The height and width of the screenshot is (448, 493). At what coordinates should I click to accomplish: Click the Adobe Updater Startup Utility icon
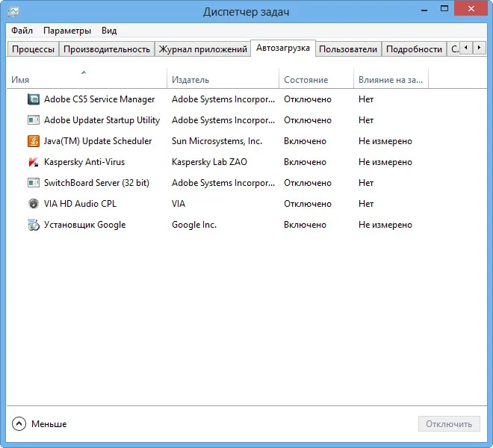pos(34,120)
